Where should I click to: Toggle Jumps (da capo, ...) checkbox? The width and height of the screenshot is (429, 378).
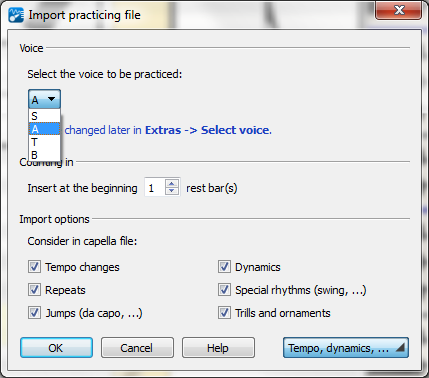tap(34, 313)
